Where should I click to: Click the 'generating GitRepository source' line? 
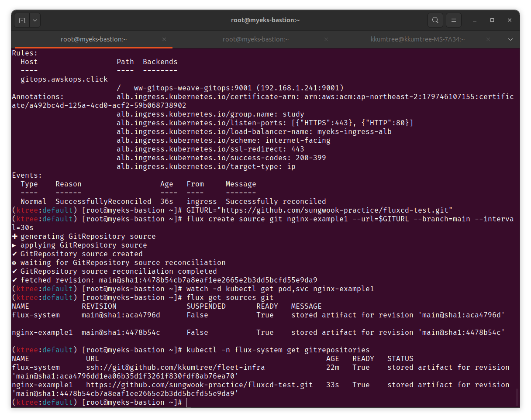click(x=84, y=236)
